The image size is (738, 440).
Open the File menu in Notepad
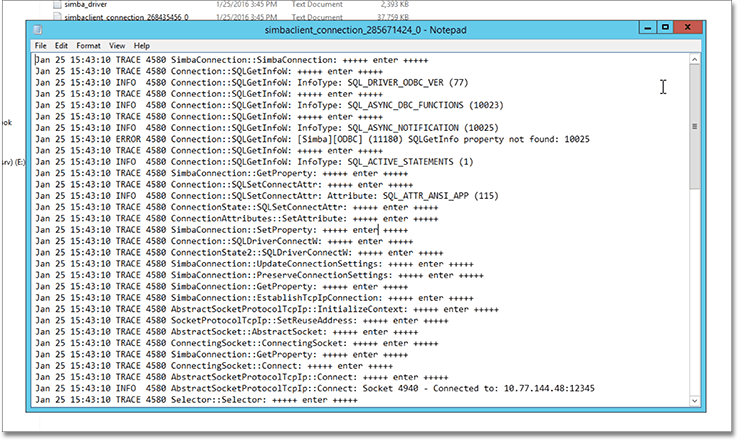click(40, 46)
